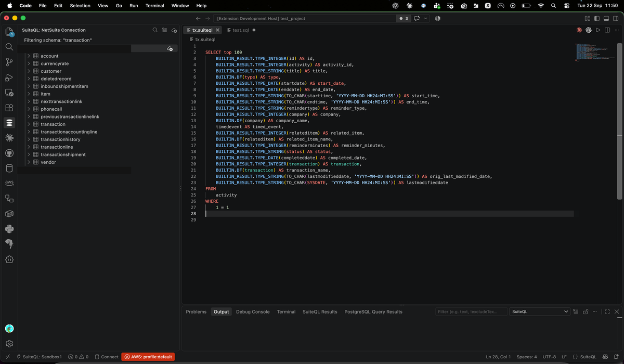Image resolution: width=624 pixels, height=364 pixels.
Task: Run the SuiteQL query with play icon
Action: [598, 30]
